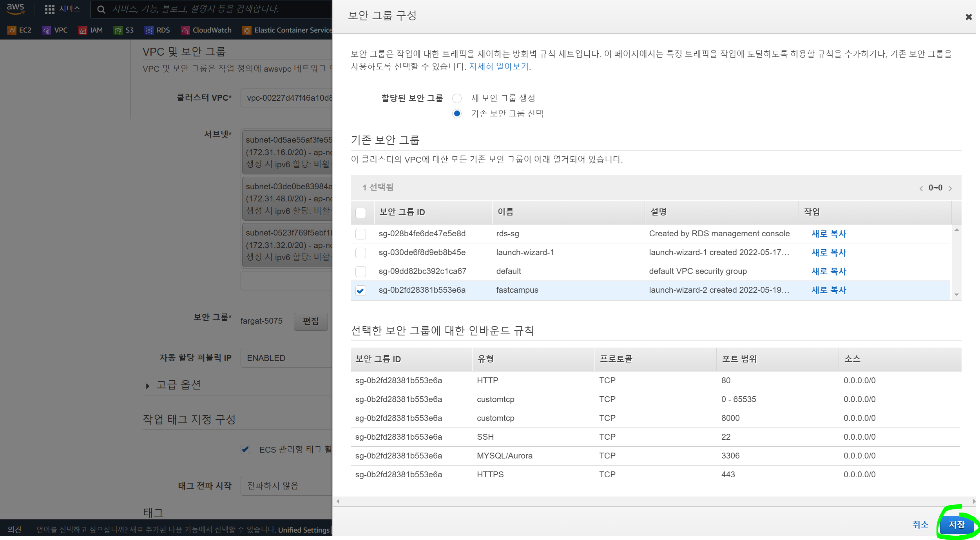Go to next page of security groups
This screenshot has width=980, height=540.
pyautogui.click(x=950, y=188)
